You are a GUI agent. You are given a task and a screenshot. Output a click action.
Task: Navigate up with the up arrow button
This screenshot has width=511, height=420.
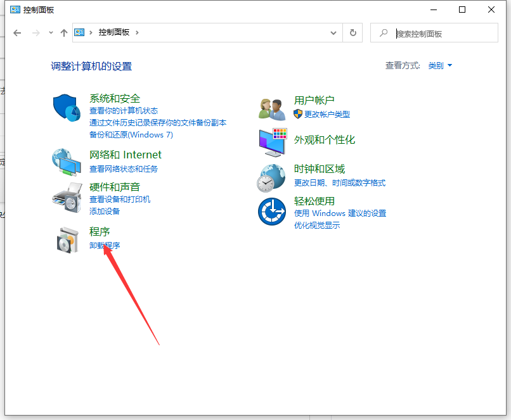(64, 33)
